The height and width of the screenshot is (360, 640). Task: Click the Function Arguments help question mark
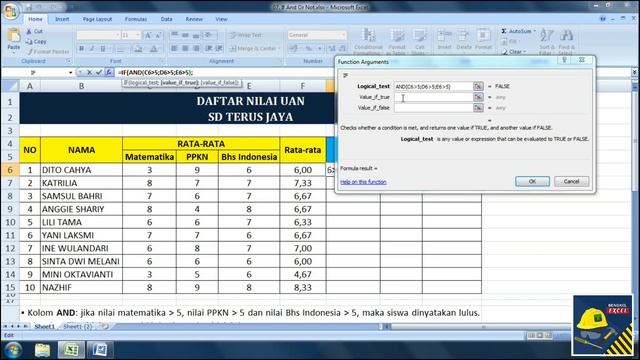pos(564,60)
